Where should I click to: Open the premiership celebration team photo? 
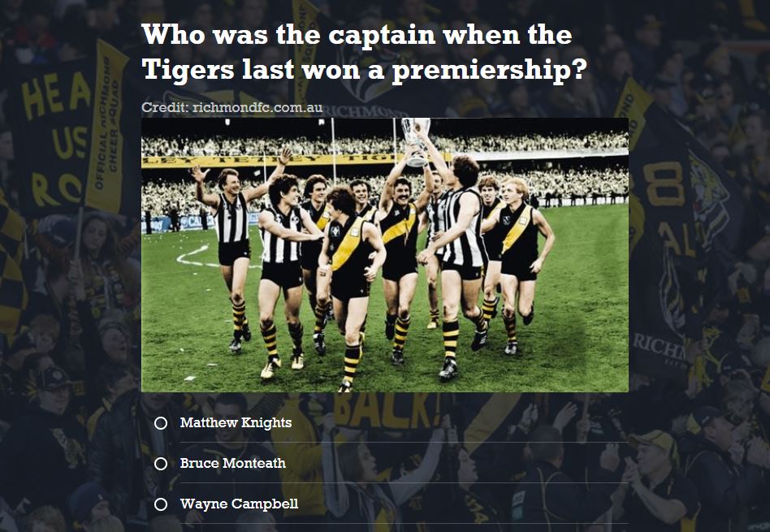tap(385, 255)
